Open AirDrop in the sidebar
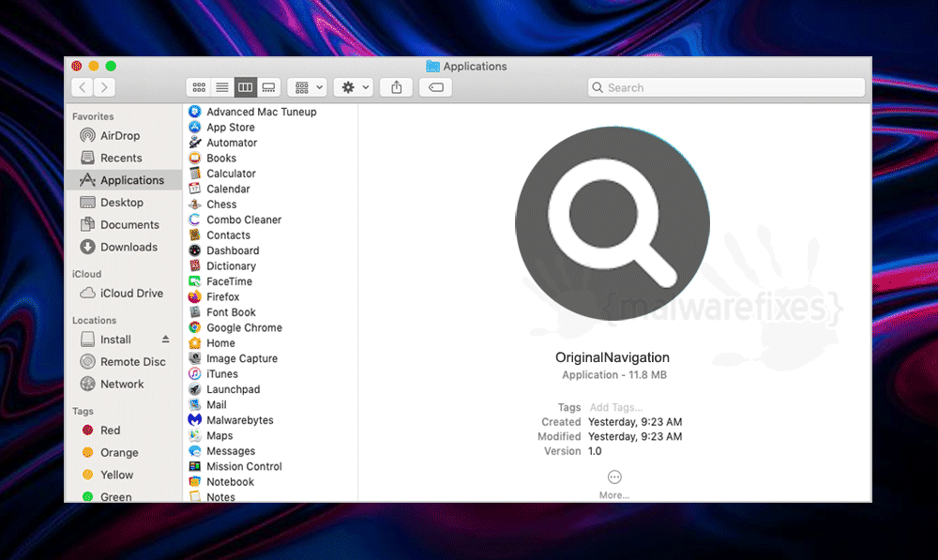This screenshot has height=560, width=938. point(123,136)
